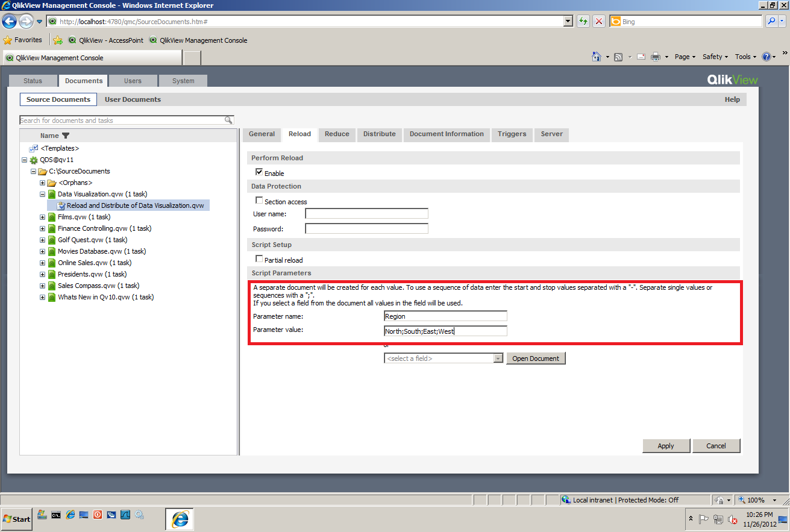Click the Help link
This screenshot has width=790, height=532.
[732, 99]
